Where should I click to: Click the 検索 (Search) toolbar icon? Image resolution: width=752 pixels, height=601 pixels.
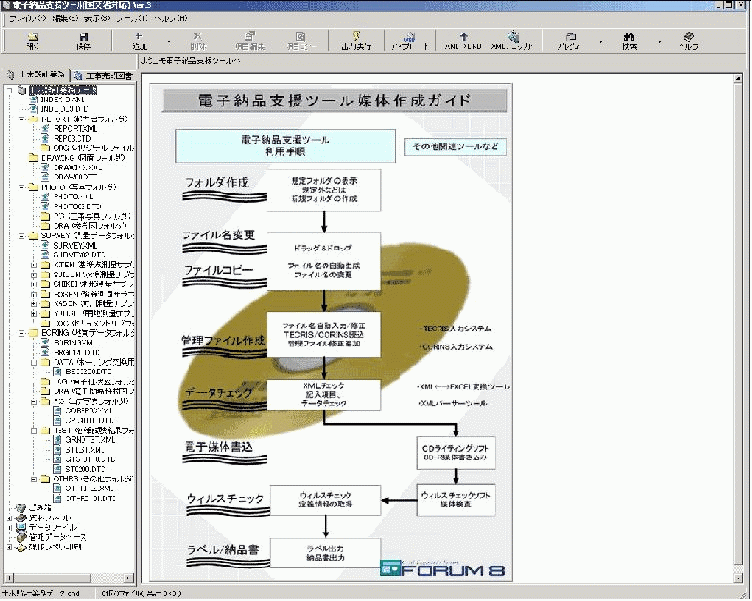coord(630,41)
